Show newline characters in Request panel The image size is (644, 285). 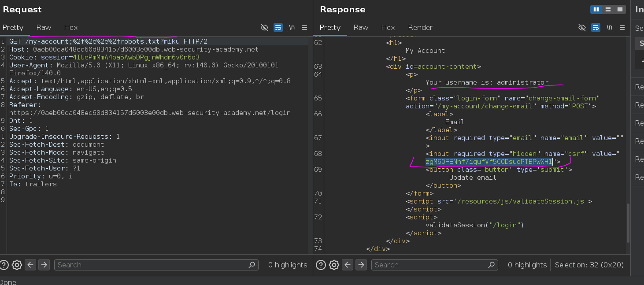(292, 27)
